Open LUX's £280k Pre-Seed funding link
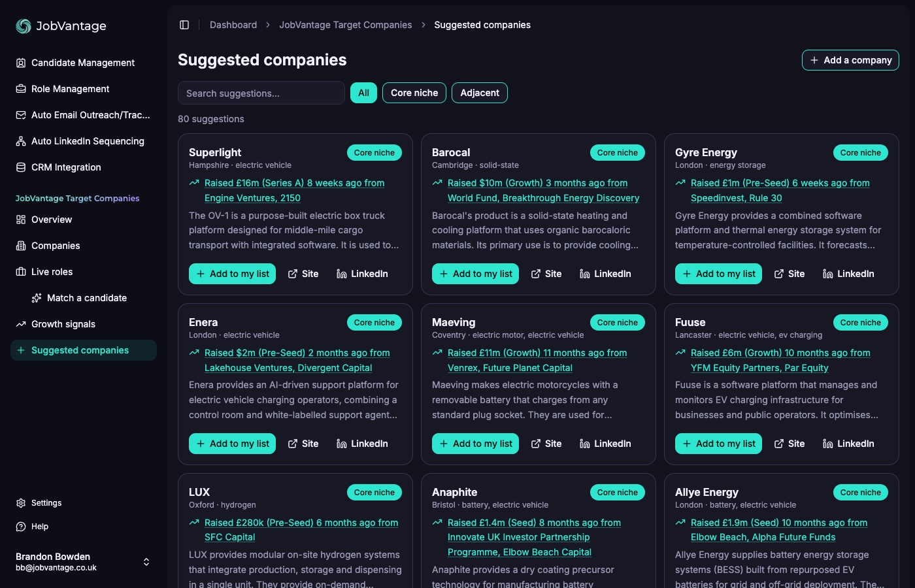The height and width of the screenshot is (588, 915). [301, 530]
